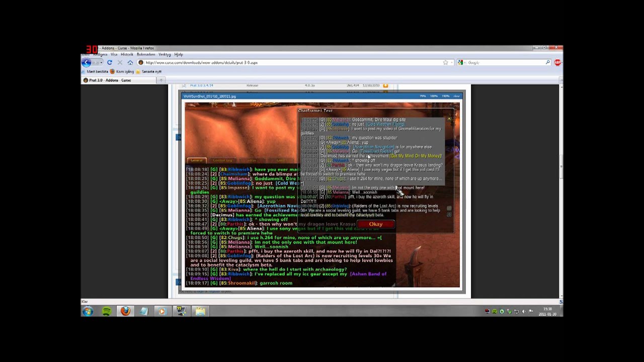Open the Visa menu

(114, 54)
